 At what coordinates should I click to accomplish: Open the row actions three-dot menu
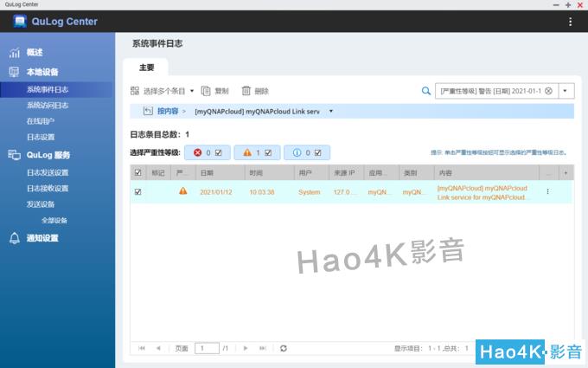point(548,192)
